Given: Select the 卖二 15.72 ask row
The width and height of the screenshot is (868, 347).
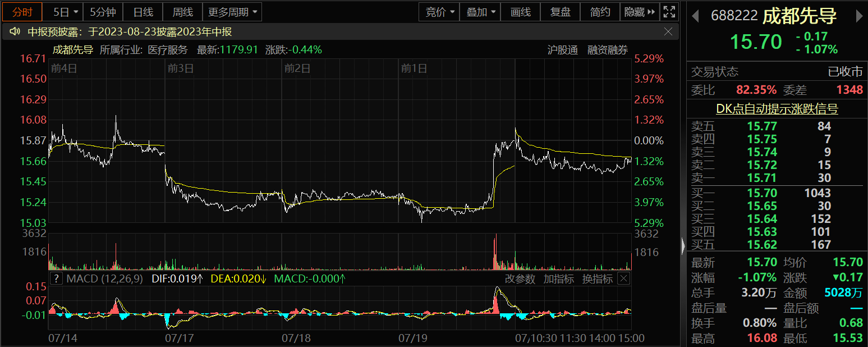Looking at the screenshot, I should pyautogui.click(x=777, y=165).
